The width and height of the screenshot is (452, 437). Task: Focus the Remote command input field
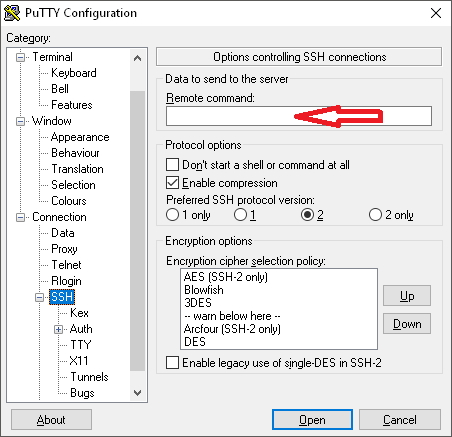coord(299,116)
